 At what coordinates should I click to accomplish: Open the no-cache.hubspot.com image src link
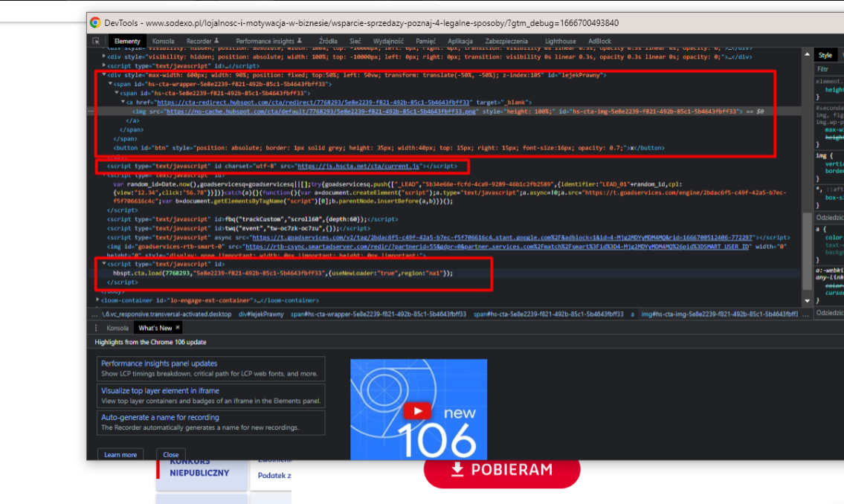click(x=321, y=112)
